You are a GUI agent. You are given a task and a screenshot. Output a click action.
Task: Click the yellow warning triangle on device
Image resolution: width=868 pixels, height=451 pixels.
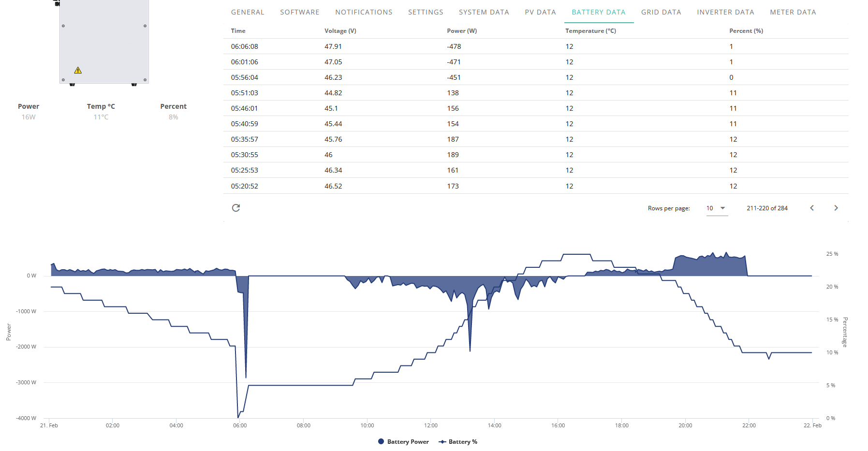[x=78, y=71]
